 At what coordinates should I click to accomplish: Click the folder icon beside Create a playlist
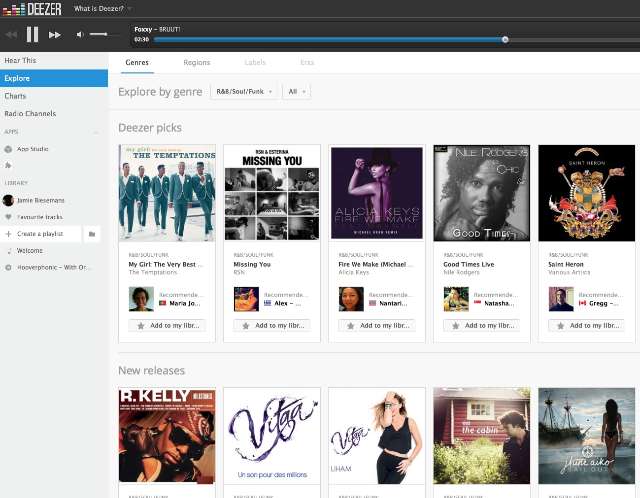[92, 234]
